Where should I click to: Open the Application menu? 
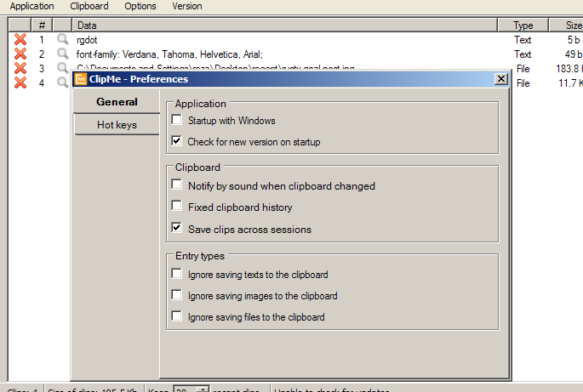tap(32, 6)
